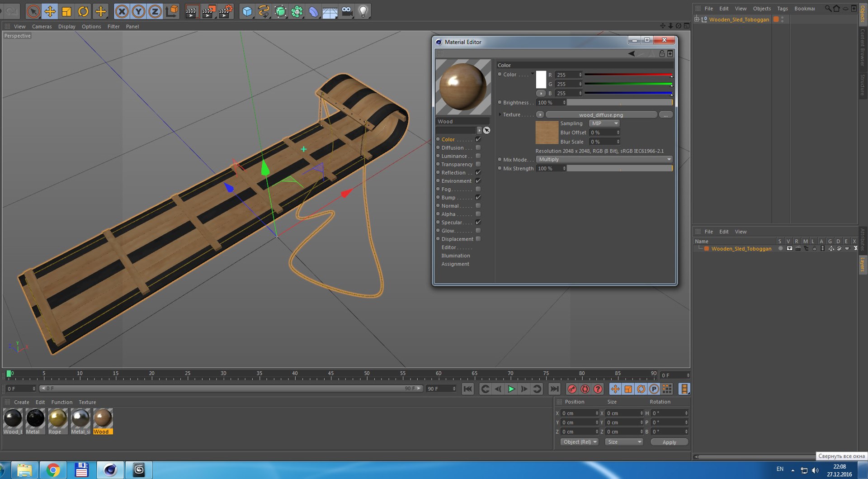Click the white color swatch
Image resolution: width=868 pixels, height=479 pixels.
[541, 79]
